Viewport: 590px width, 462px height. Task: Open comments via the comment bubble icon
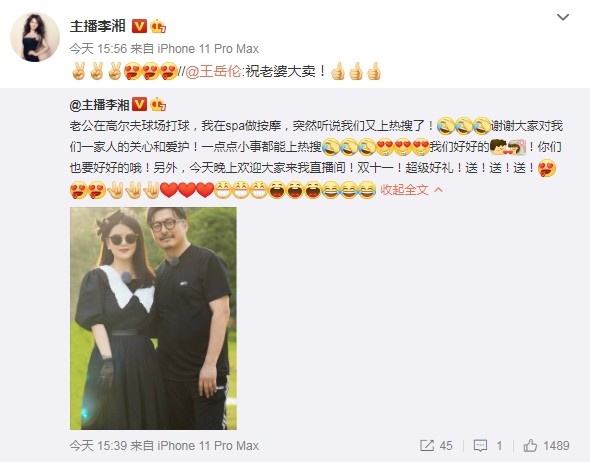point(480,446)
